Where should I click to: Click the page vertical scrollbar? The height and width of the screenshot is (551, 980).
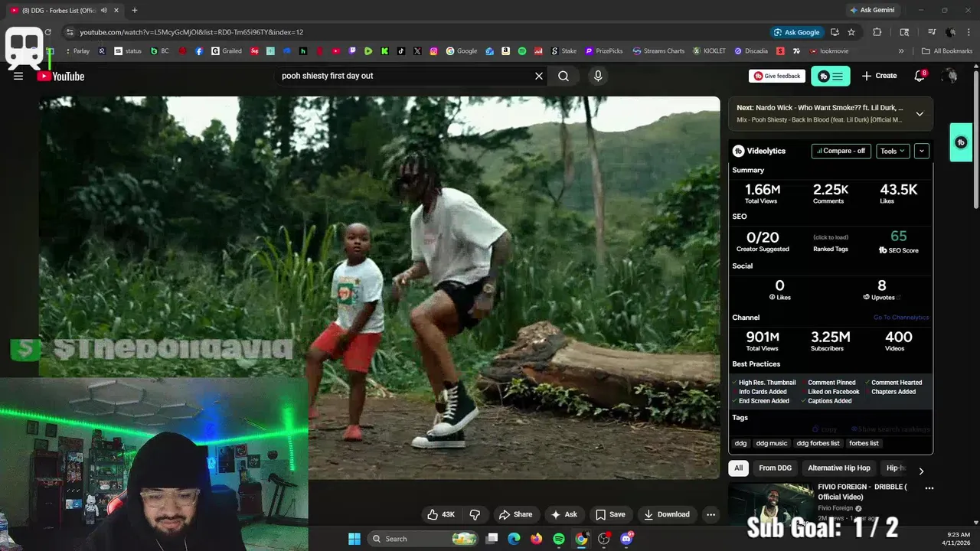(975, 138)
